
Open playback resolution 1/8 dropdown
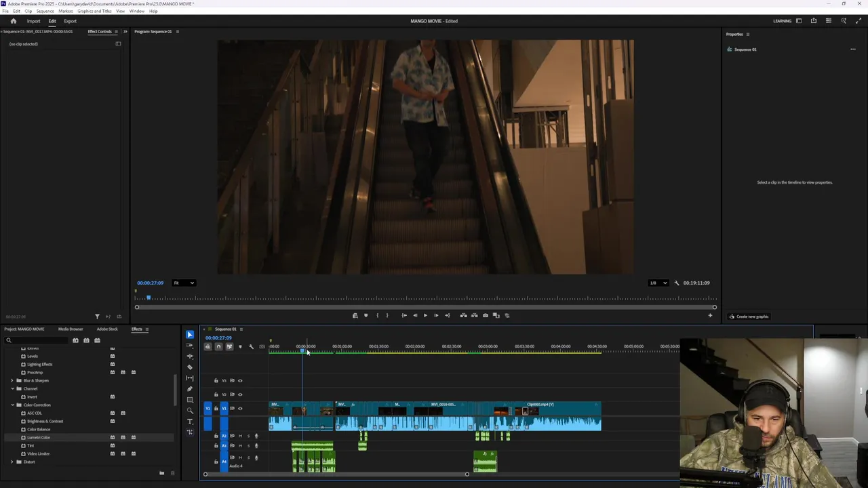pyautogui.click(x=658, y=283)
